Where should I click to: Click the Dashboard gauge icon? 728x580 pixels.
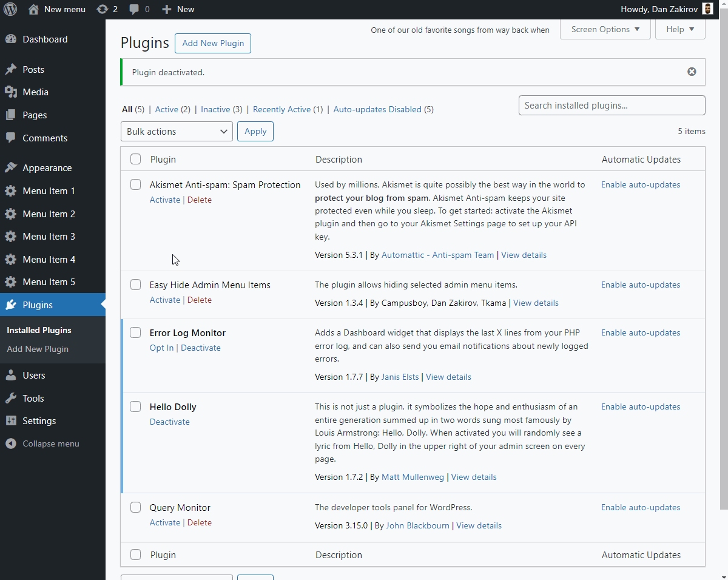[x=11, y=39]
